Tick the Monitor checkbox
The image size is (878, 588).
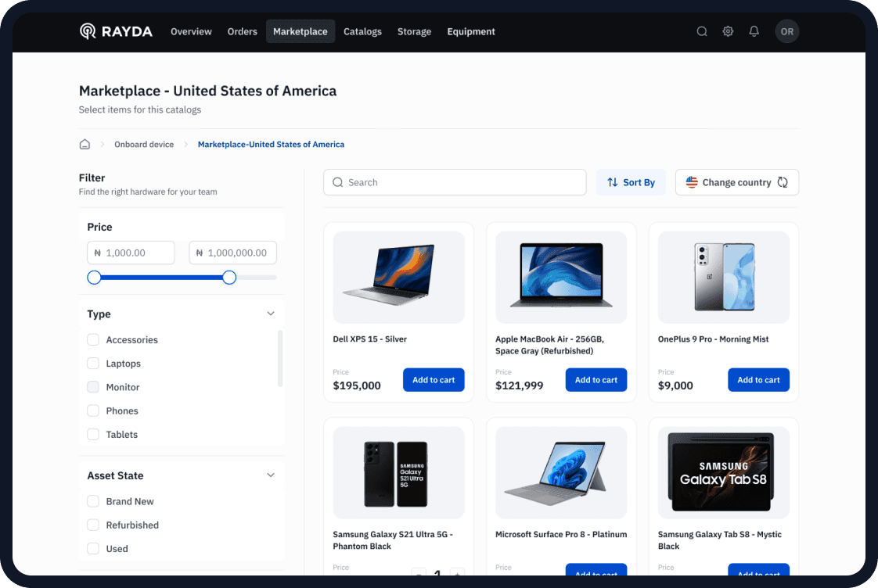[93, 386]
